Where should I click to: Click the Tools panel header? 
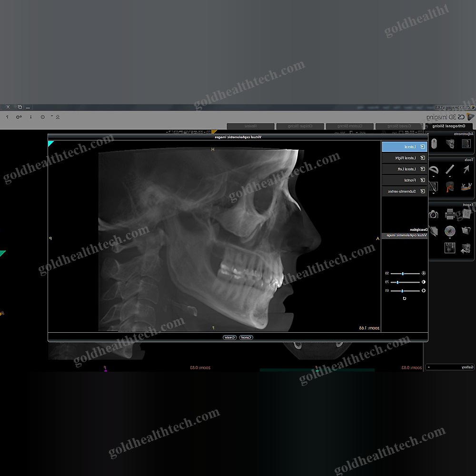click(x=452, y=159)
